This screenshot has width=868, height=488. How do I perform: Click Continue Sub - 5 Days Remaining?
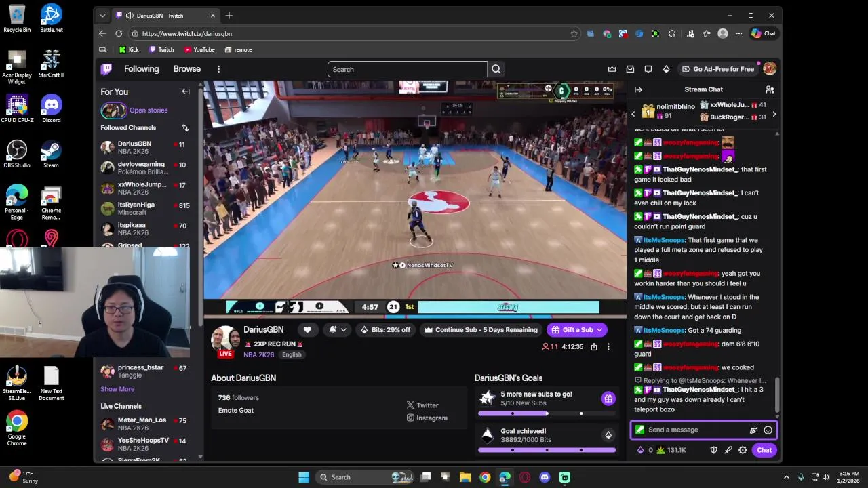click(481, 330)
